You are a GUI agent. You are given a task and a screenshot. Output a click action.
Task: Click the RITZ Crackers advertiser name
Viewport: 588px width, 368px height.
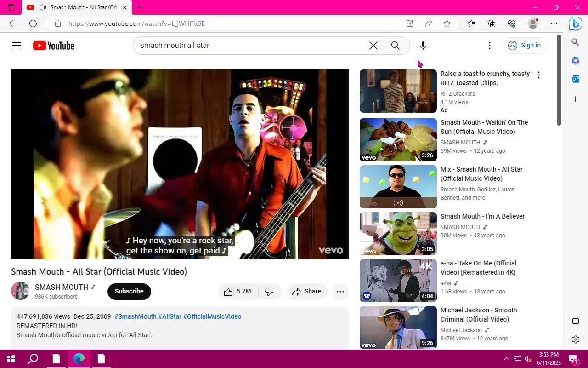click(458, 94)
